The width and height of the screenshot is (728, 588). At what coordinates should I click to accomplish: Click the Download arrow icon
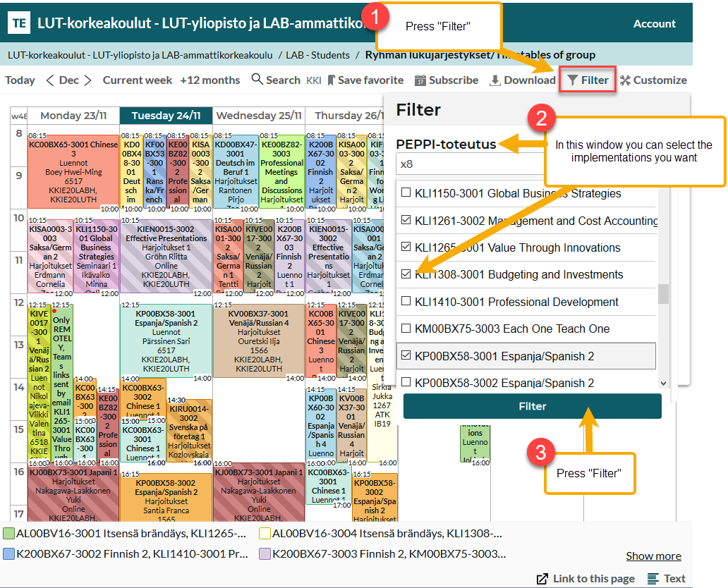point(495,80)
